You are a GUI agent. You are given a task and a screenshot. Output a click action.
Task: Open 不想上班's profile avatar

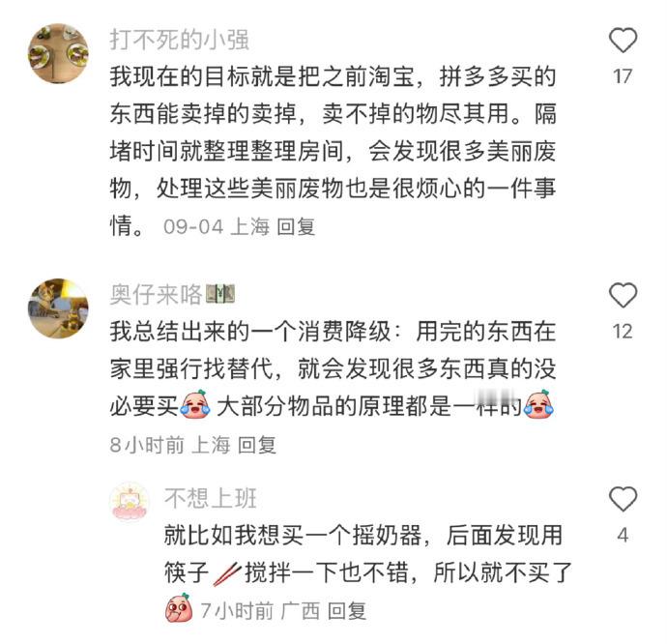tap(130, 502)
